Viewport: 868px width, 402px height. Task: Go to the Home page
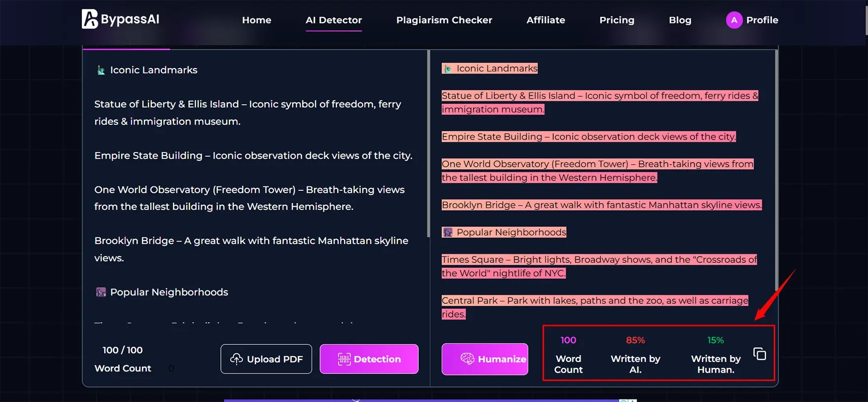256,20
